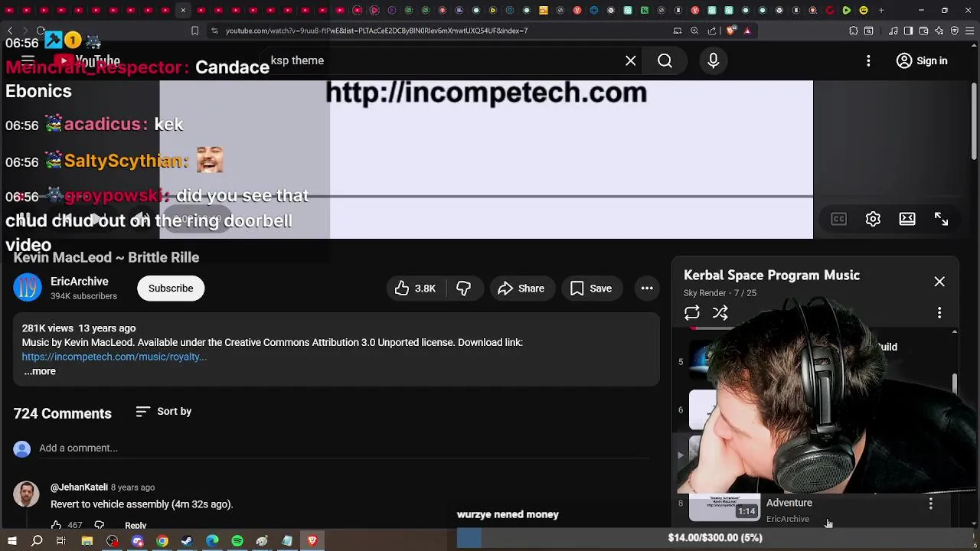Open the Brave Shields lion icon in address bar

tap(730, 31)
